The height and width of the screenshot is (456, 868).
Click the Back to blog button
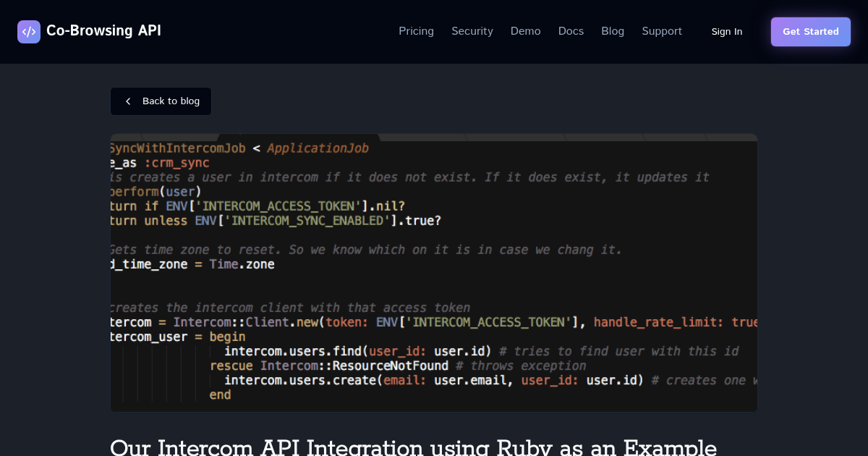click(x=161, y=101)
